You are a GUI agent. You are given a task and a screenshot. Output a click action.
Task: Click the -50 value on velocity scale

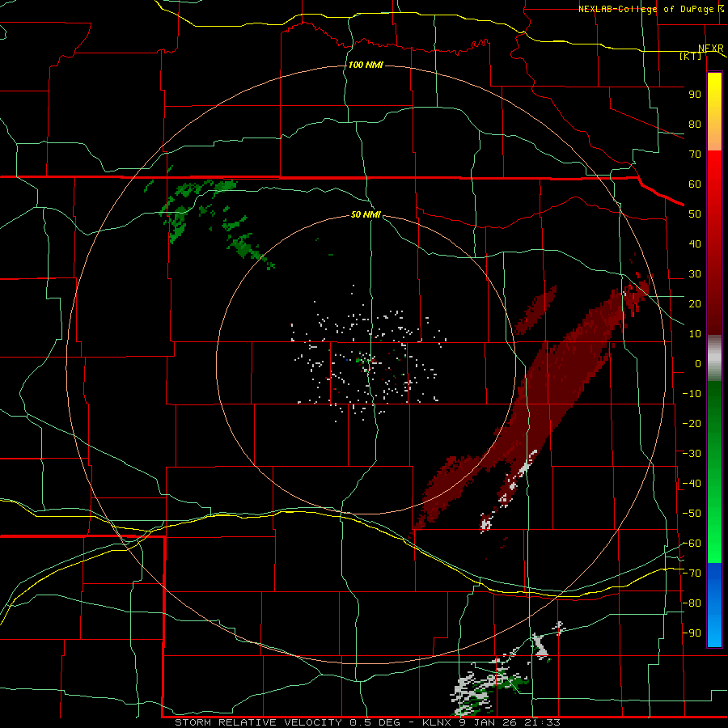tap(692, 514)
